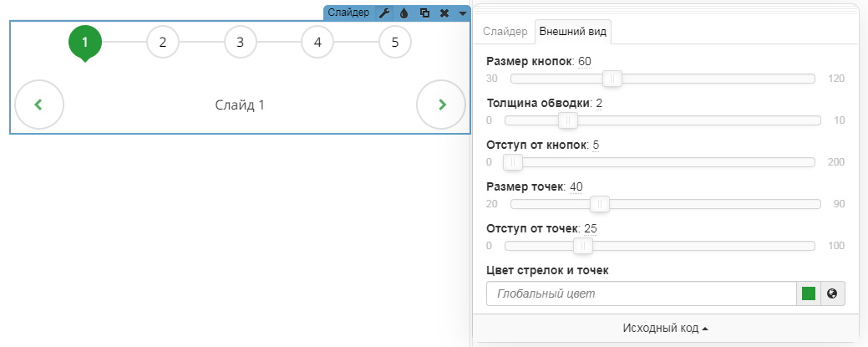
Task: Click the "Слайдер" label in the widget toolbar
Action: tap(348, 13)
